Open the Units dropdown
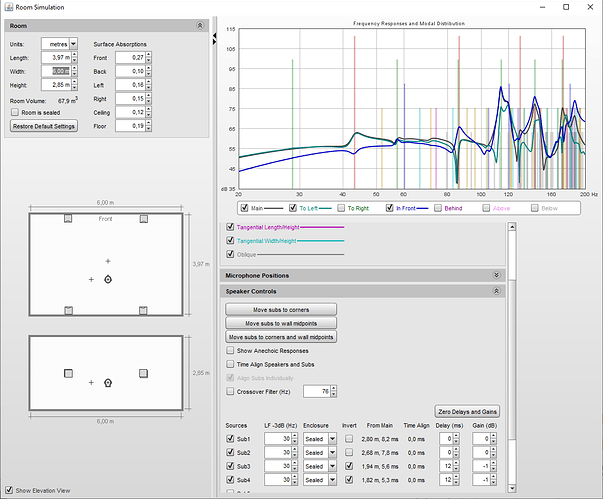 coord(74,44)
